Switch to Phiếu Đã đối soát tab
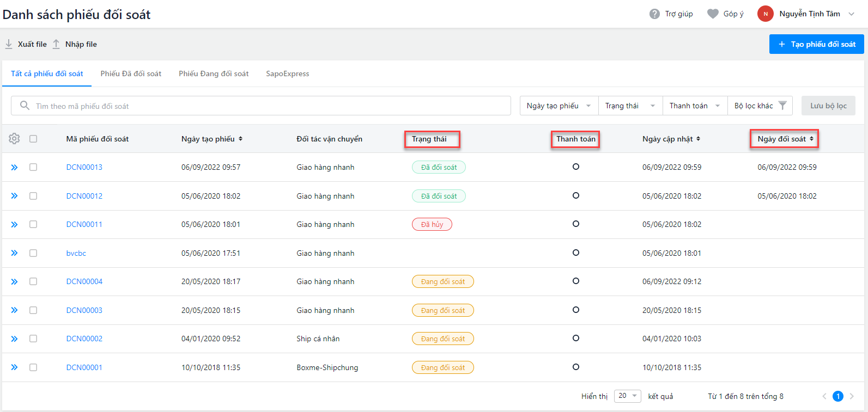The width and height of the screenshot is (868, 412). click(131, 73)
